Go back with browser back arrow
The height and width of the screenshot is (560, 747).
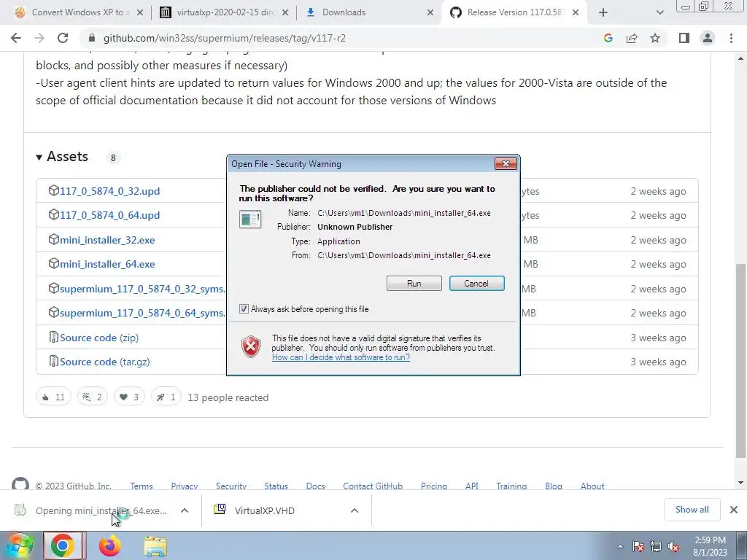click(x=16, y=38)
